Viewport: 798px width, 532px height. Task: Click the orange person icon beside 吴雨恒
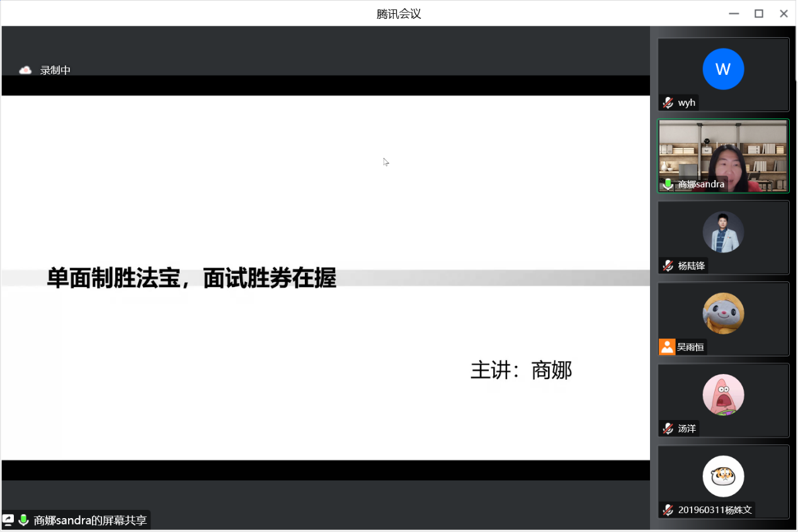point(667,347)
